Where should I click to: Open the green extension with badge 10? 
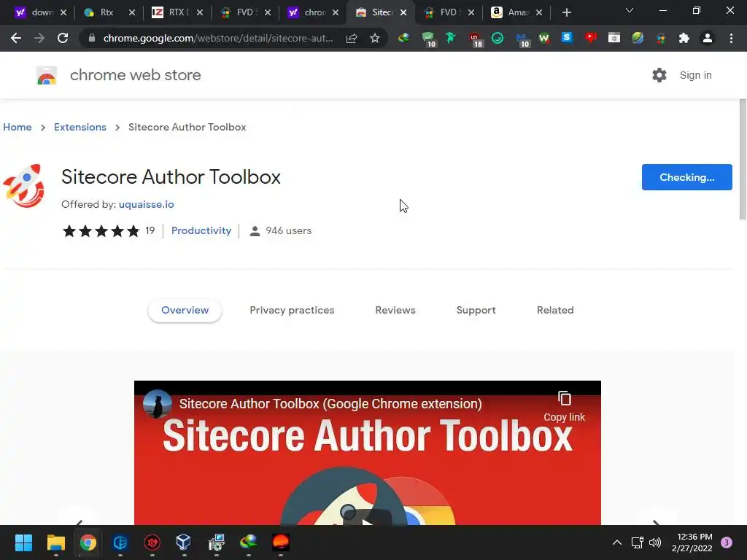[x=428, y=39]
